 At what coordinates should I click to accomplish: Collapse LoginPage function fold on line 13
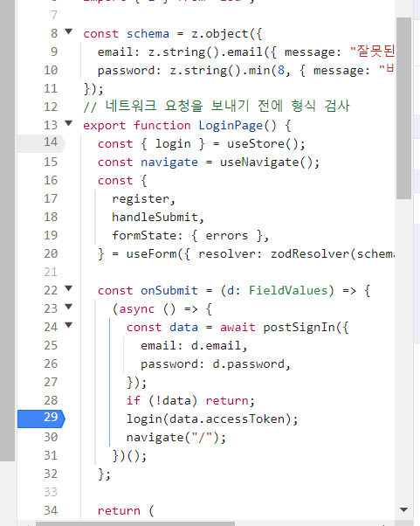coord(68,123)
